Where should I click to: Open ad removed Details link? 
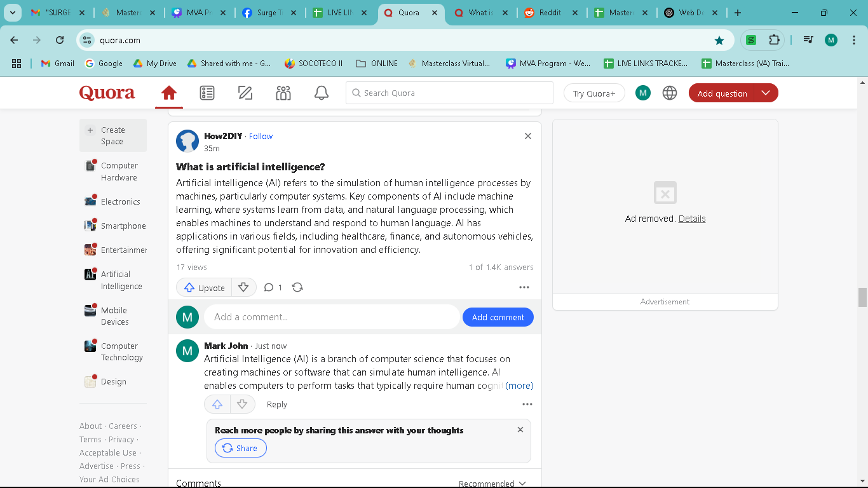click(x=692, y=219)
